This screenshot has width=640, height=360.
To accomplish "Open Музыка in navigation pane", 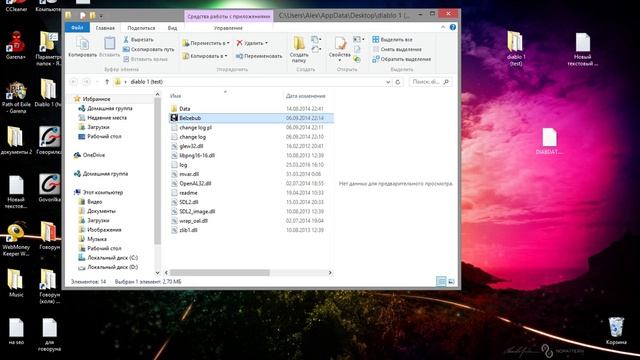I will click(x=93, y=239).
